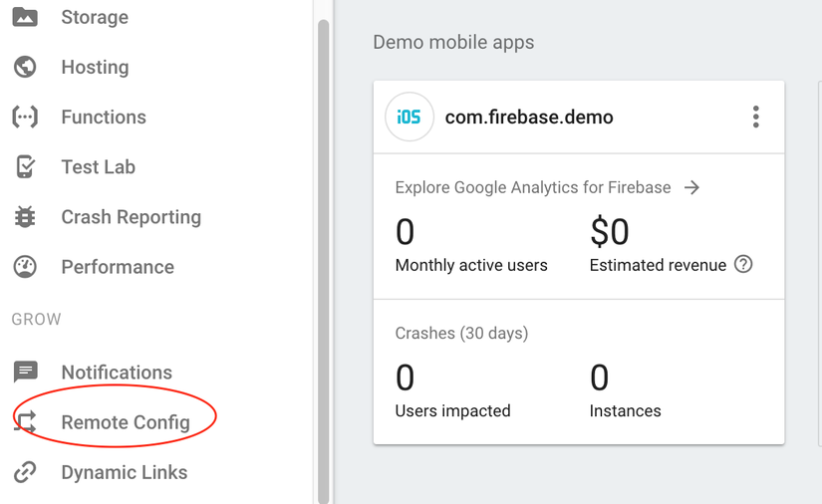The image size is (822, 504).
Task: Click the Storage image icon
Action: coord(25,17)
